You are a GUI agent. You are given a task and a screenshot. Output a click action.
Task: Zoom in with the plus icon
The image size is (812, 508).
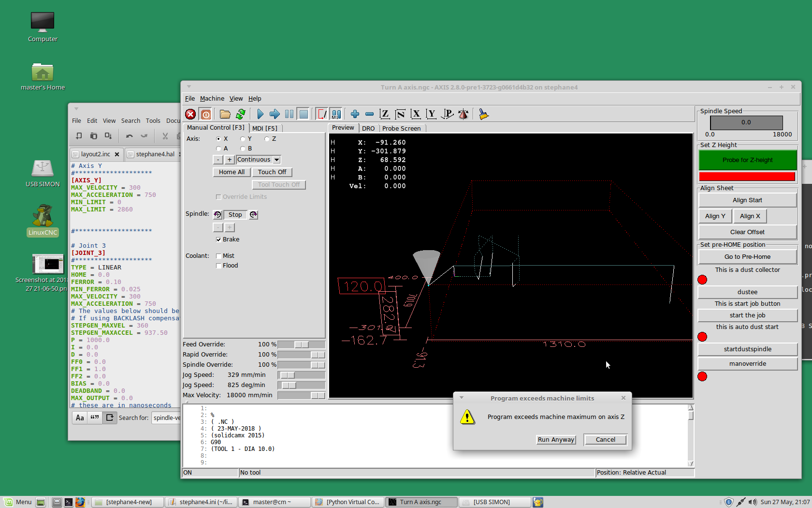pos(355,114)
